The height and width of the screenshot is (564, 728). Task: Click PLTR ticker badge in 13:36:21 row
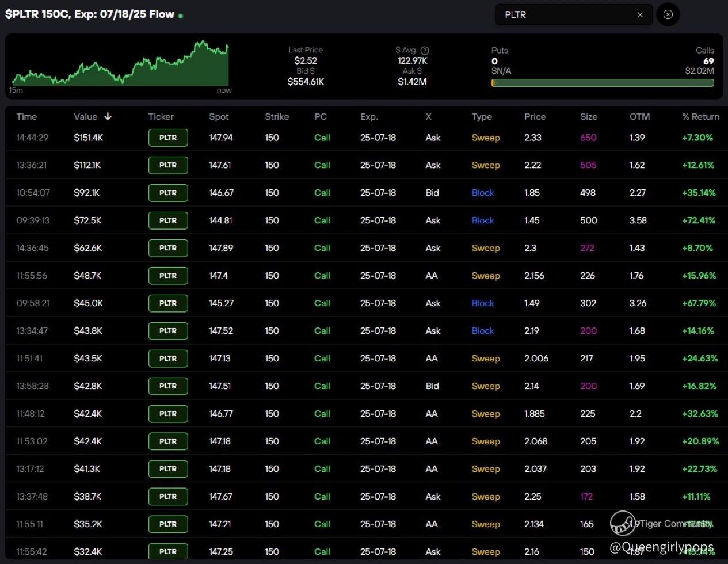(168, 165)
